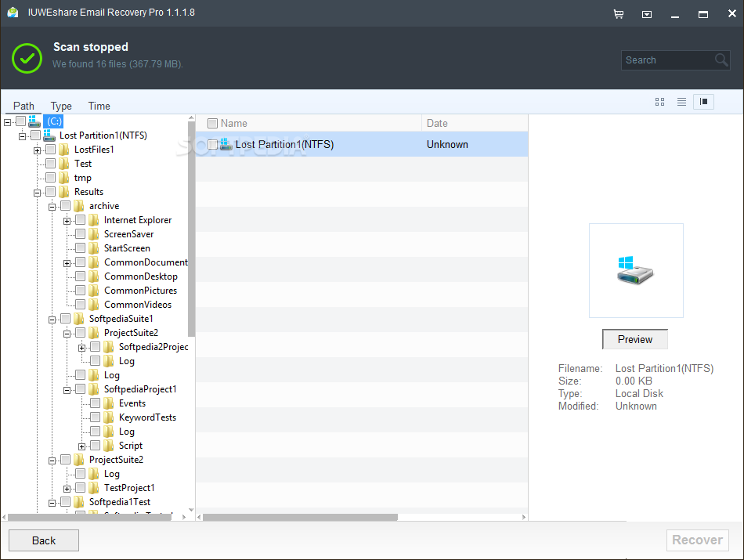Expand the LostFiles1 node
The width and height of the screenshot is (744, 560).
tap(37, 151)
